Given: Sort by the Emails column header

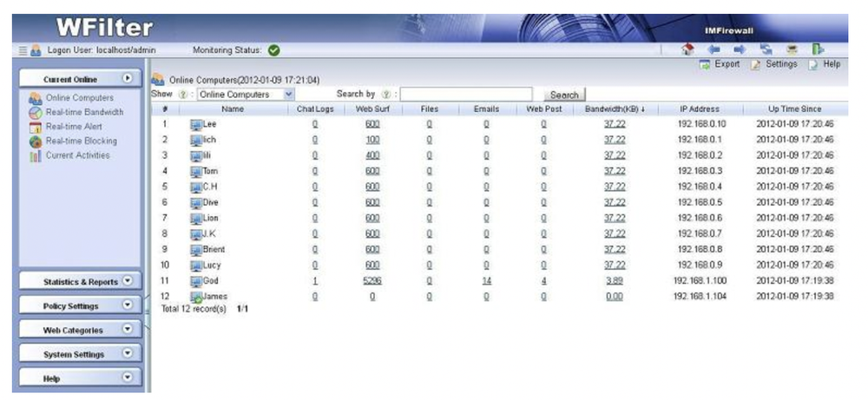Looking at the screenshot, I should (x=486, y=109).
